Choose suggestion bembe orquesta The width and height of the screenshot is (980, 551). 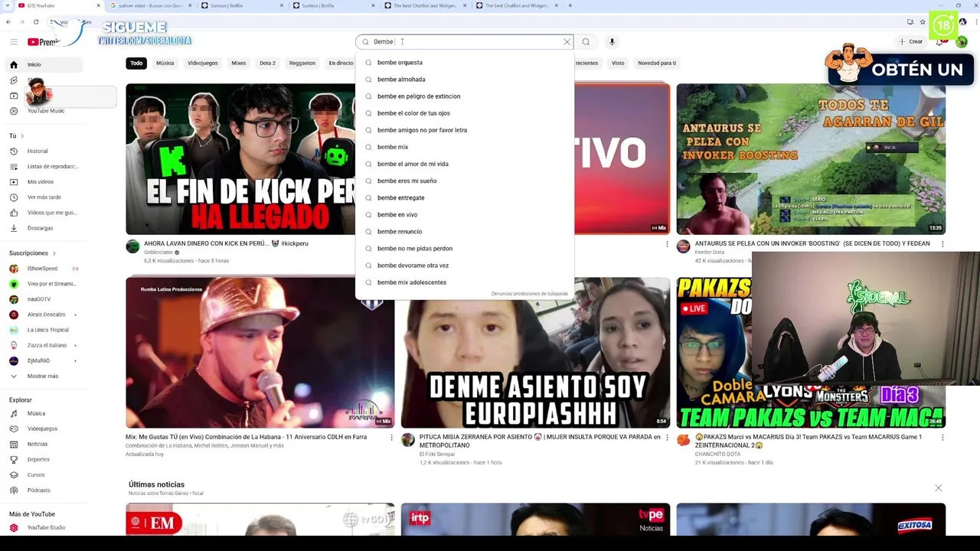pyautogui.click(x=465, y=63)
